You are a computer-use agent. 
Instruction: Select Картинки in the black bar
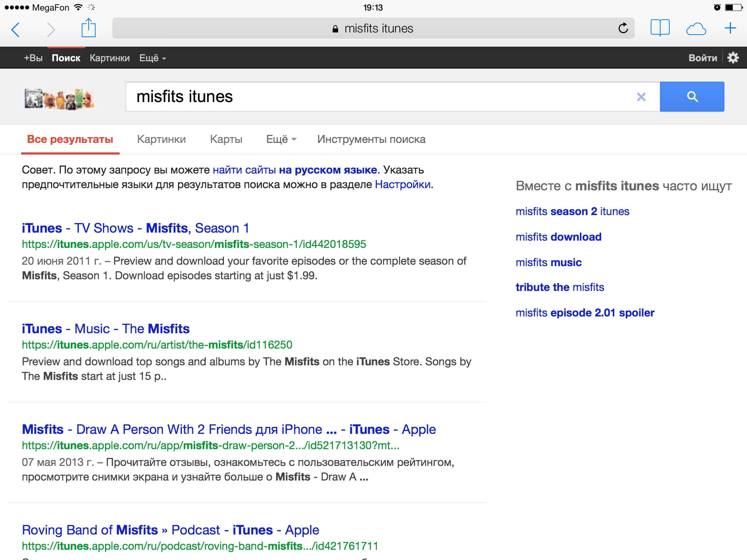(x=109, y=58)
